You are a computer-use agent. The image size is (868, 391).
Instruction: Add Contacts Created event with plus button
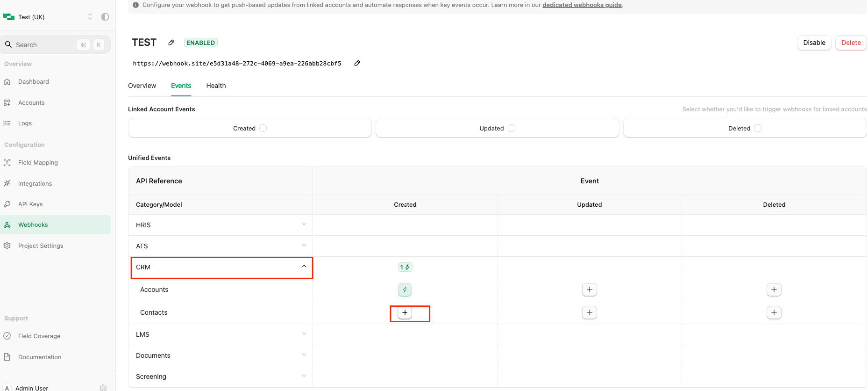click(405, 312)
